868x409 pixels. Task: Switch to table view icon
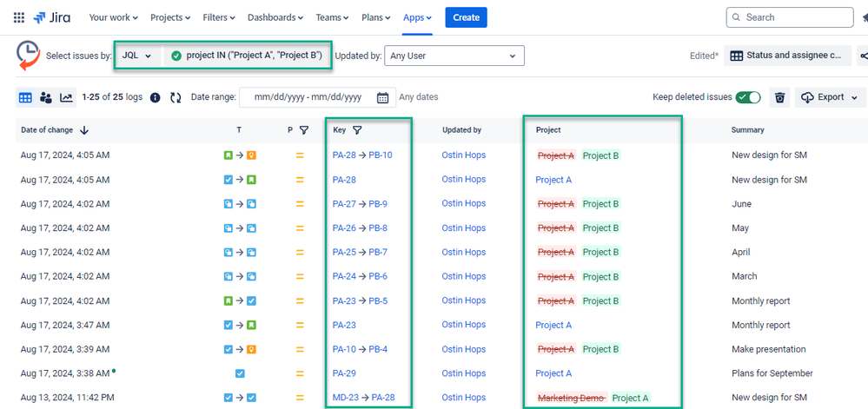click(25, 97)
